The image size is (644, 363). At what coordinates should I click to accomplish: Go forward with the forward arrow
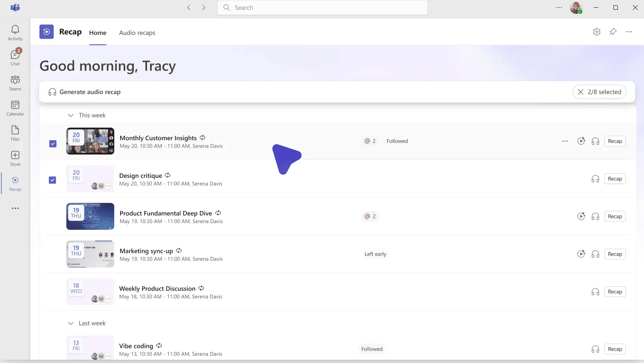click(x=204, y=8)
